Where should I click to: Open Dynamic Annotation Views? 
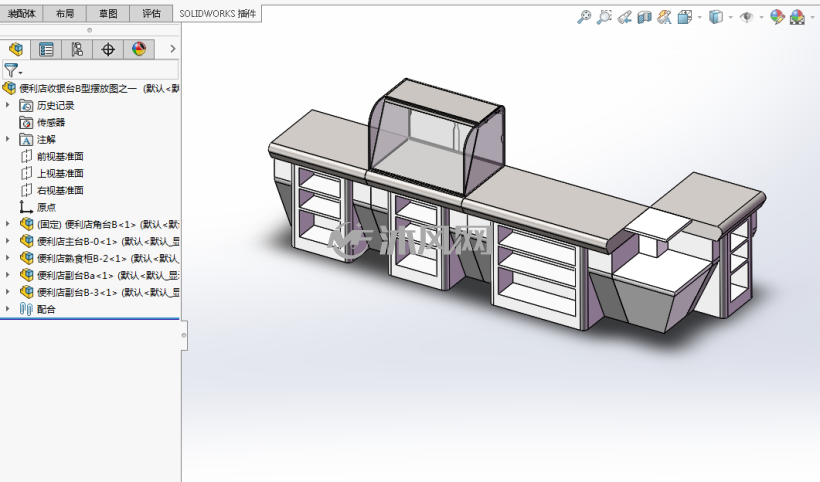click(x=664, y=17)
